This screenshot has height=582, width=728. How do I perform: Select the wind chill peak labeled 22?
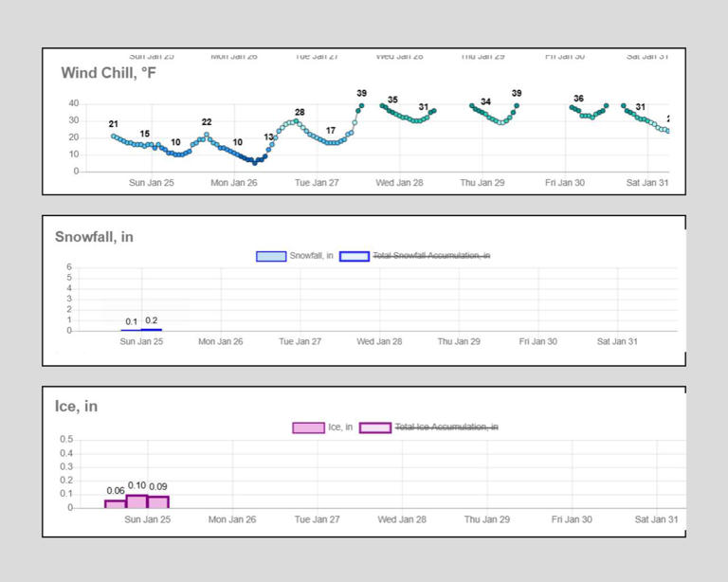point(207,136)
